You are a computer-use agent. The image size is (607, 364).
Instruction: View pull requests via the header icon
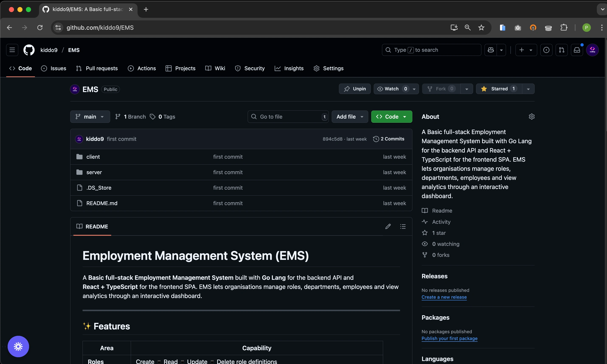[x=562, y=50]
